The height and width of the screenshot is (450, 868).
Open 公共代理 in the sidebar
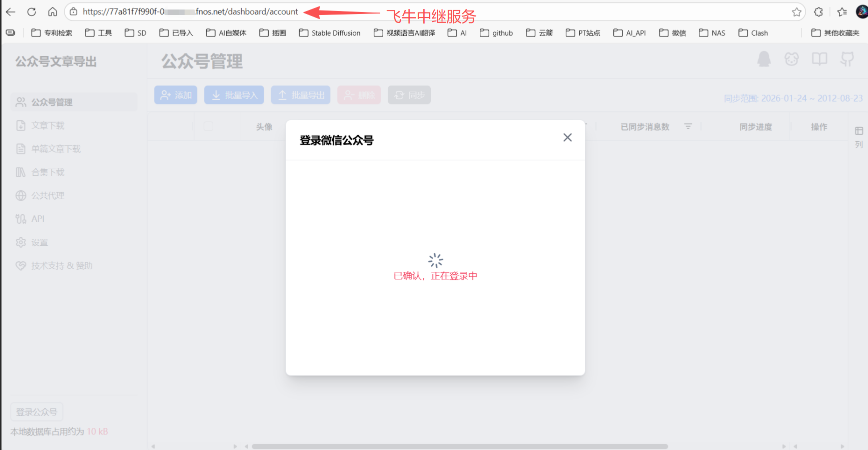(x=74, y=196)
